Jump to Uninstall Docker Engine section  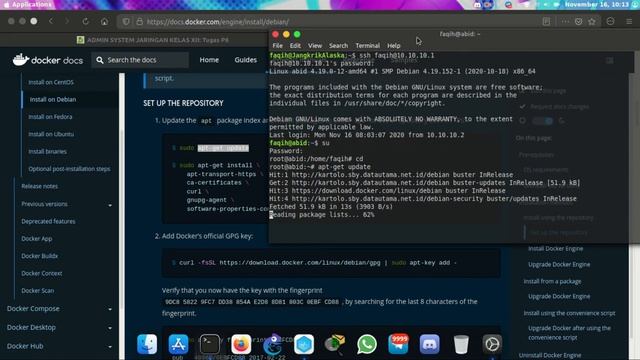pyautogui.click(x=550, y=355)
